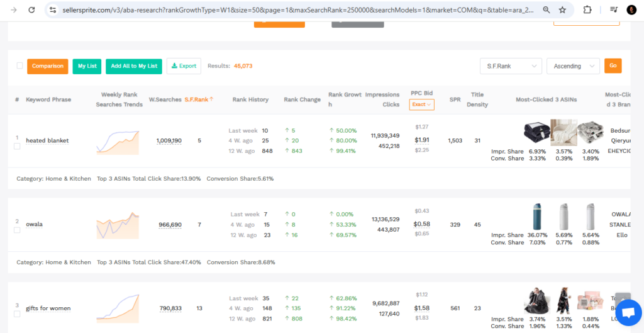
Task: Click the $1.58 PPC bid value
Action: coord(422,308)
